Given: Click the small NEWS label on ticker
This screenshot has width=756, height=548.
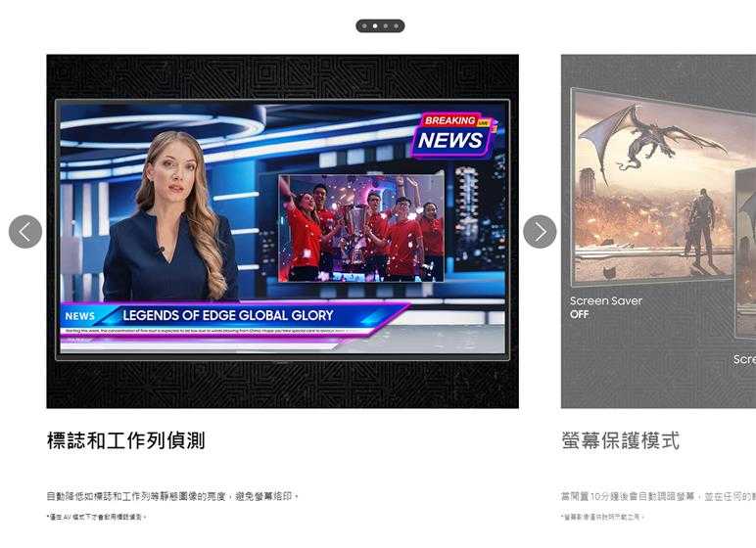Looking at the screenshot, I should [x=79, y=316].
